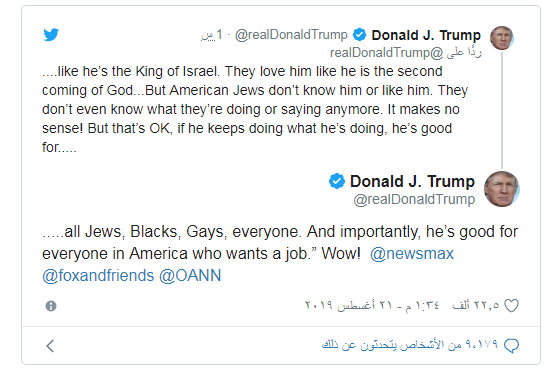This screenshot has height=374, width=560.
Task: Open the small profile avatar in the top tweet
Action: [x=501, y=38]
